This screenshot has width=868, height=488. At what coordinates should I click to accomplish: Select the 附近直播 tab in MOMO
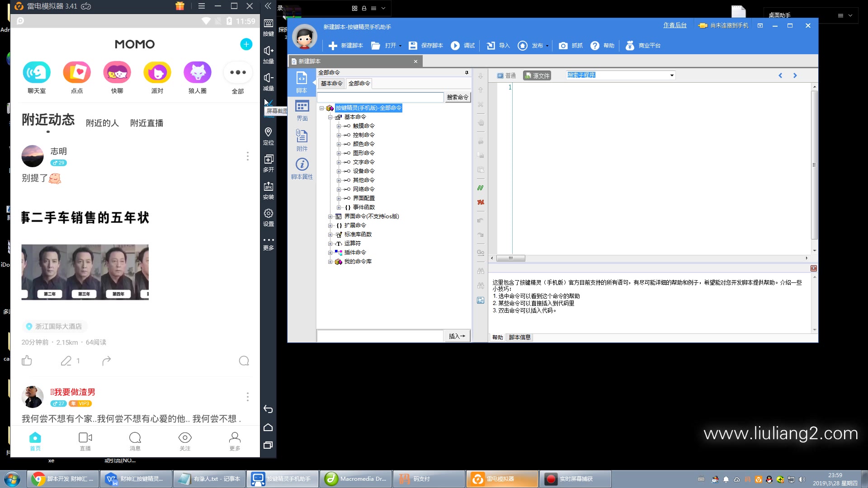(146, 123)
